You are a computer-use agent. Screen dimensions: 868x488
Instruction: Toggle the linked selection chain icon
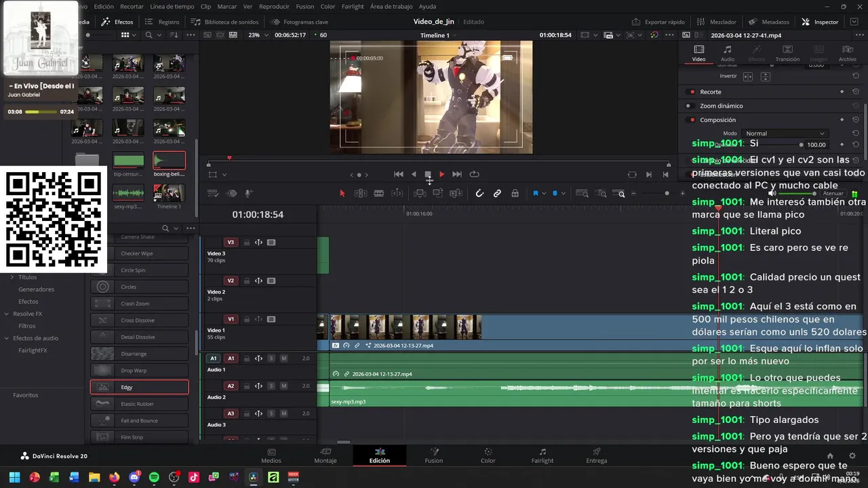pyautogui.click(x=497, y=194)
